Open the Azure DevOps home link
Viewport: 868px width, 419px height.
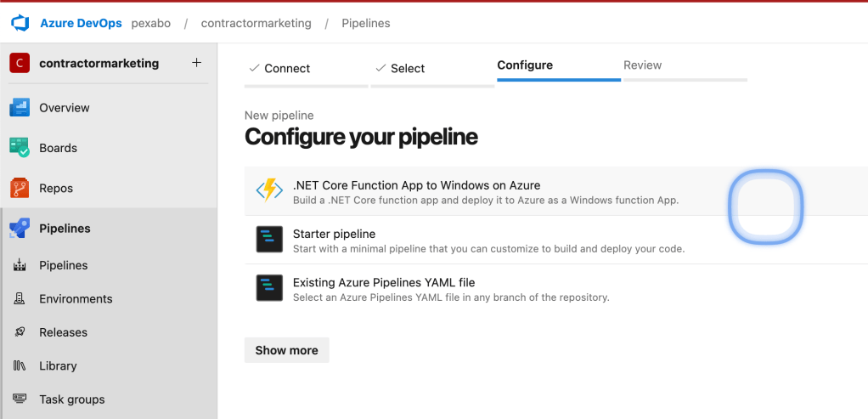81,23
